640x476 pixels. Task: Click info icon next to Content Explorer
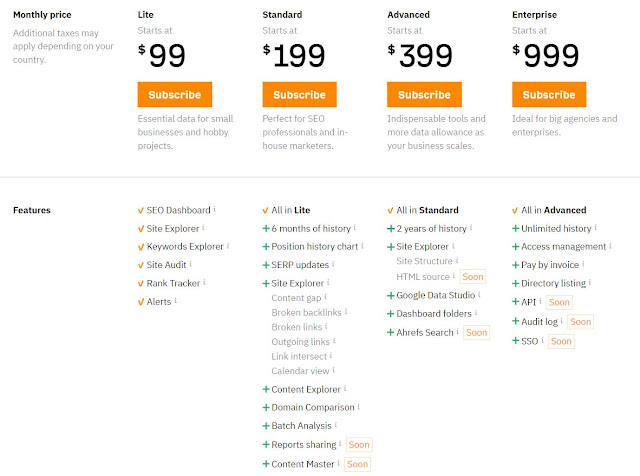345,388
